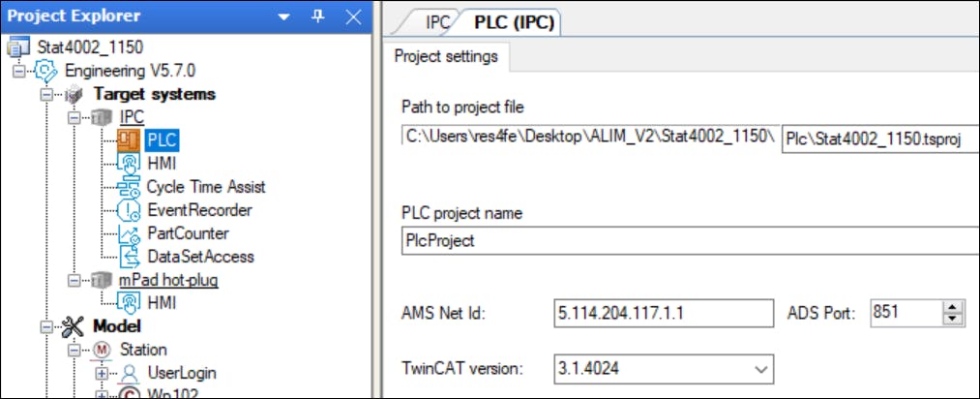Click the EventRecorder icon
Image resolution: width=980 pixels, height=399 pixels.
point(129,210)
